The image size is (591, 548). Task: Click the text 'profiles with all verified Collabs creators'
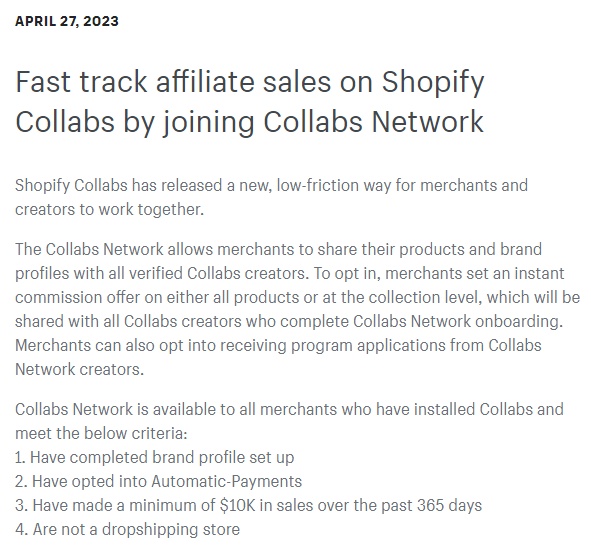pyautogui.click(x=162, y=273)
